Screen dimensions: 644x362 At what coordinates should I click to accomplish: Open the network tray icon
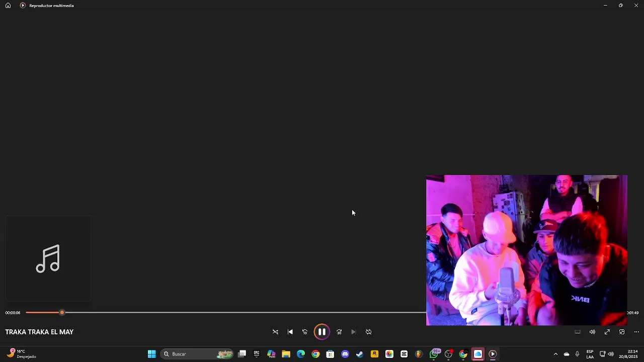603,354
